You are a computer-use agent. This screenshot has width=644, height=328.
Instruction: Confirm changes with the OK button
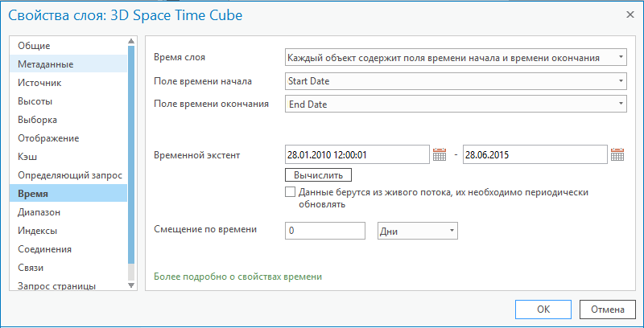click(543, 310)
